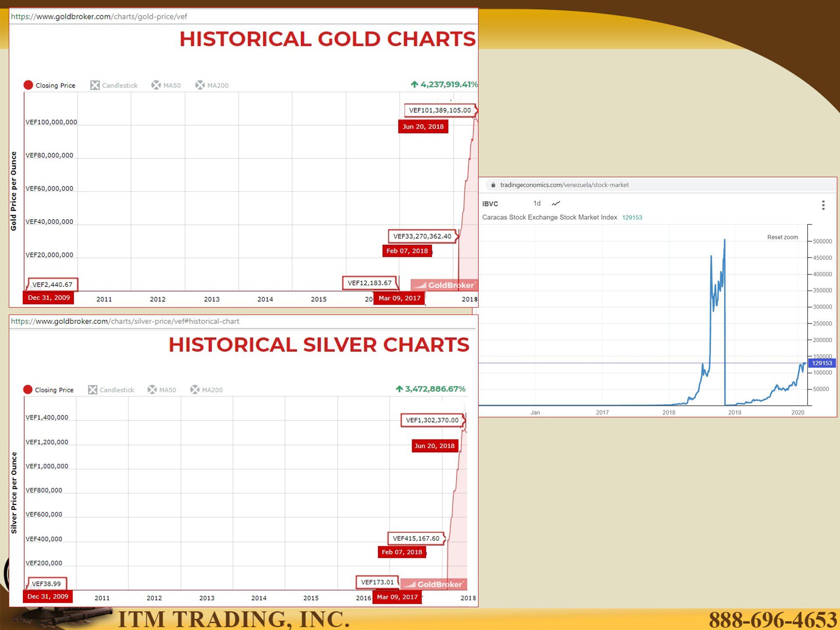
Task: Select the VEF101,389,105.00 gold price label
Action: pyautogui.click(x=440, y=110)
